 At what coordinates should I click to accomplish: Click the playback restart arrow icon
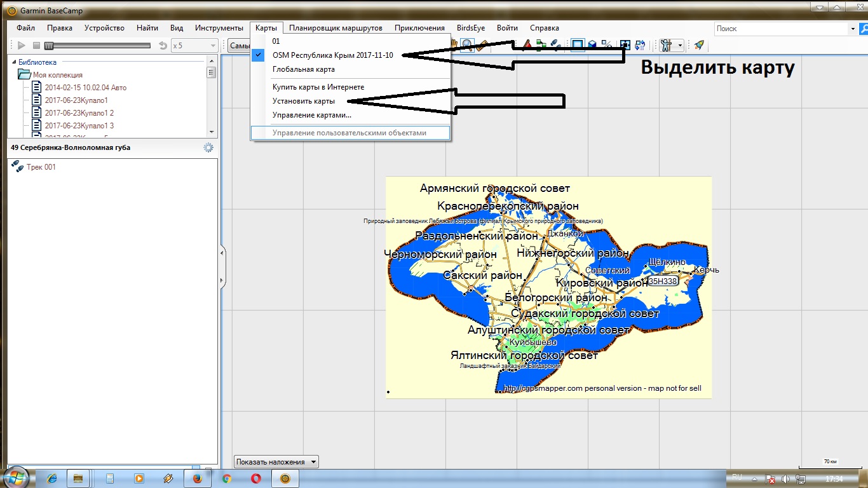(163, 45)
